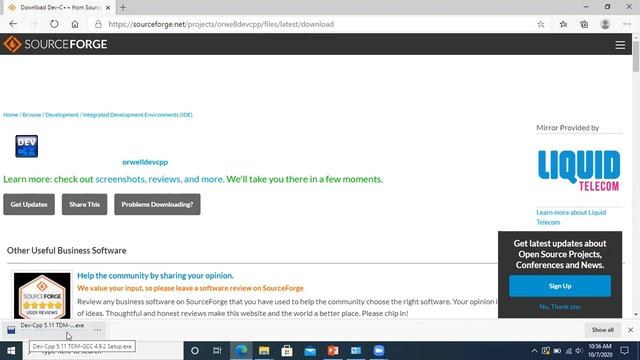Close the Download Dev-C++ tab
Viewport: 640px width, 360px height.
pyautogui.click(x=108, y=7)
